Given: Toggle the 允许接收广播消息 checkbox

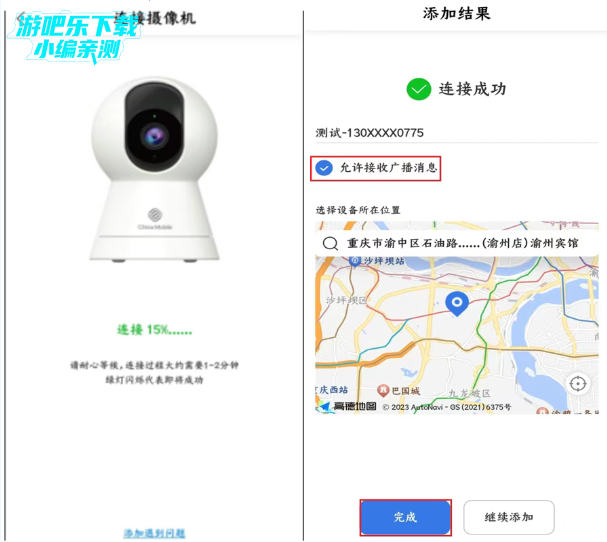Looking at the screenshot, I should click(x=324, y=168).
